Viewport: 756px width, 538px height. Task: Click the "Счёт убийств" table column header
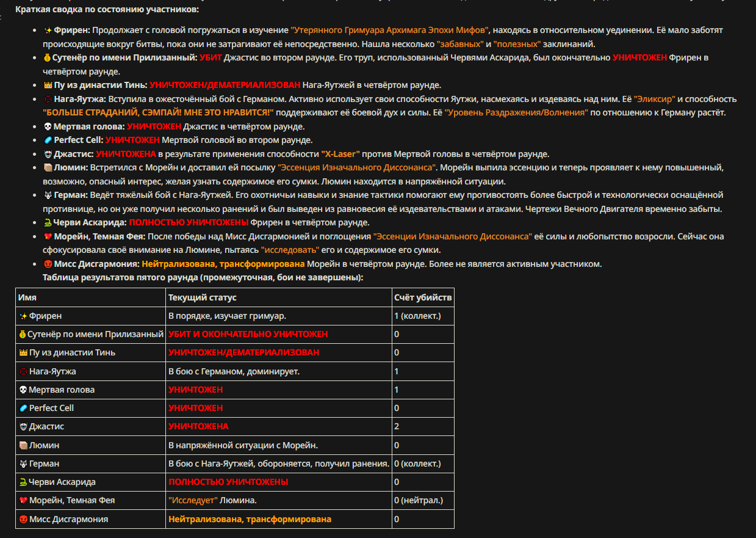click(423, 297)
